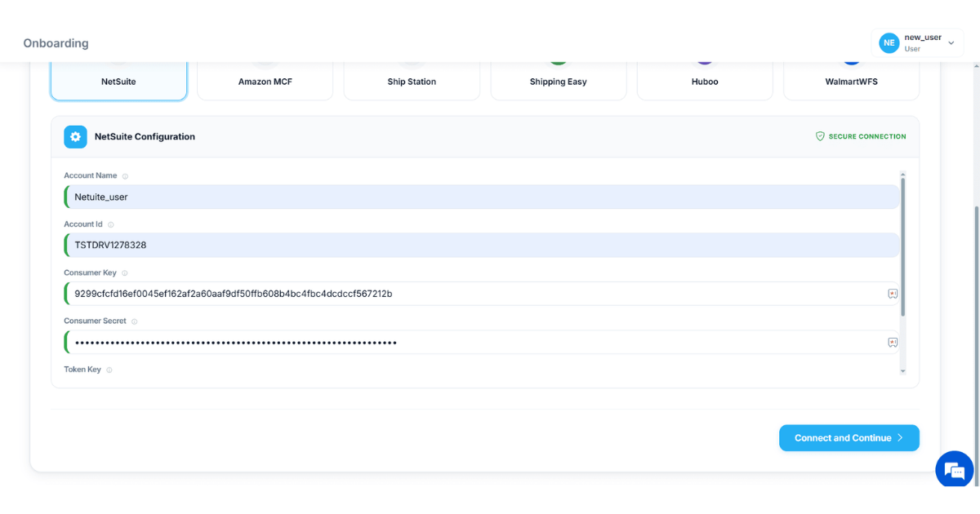
Task: Click the Token Key label
Action: pos(82,370)
